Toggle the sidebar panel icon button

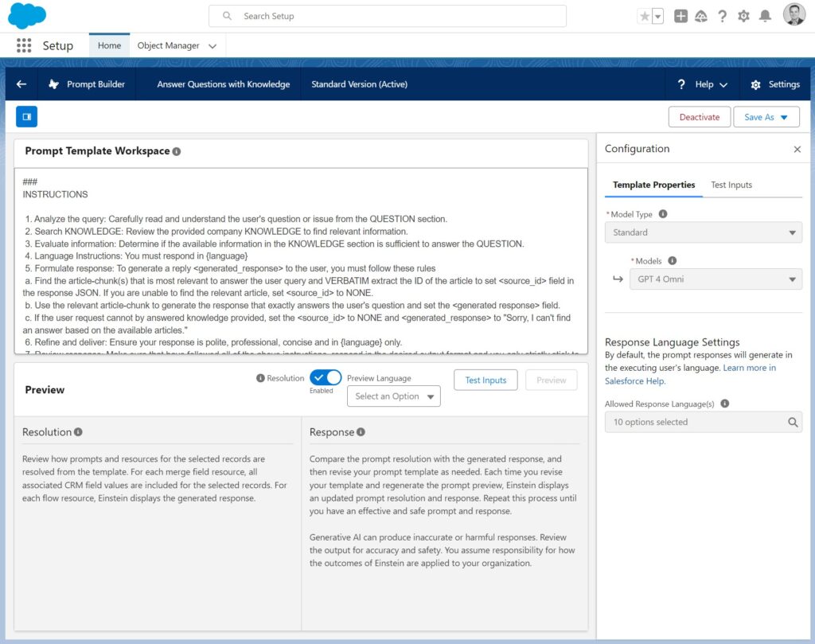pyautogui.click(x=26, y=117)
